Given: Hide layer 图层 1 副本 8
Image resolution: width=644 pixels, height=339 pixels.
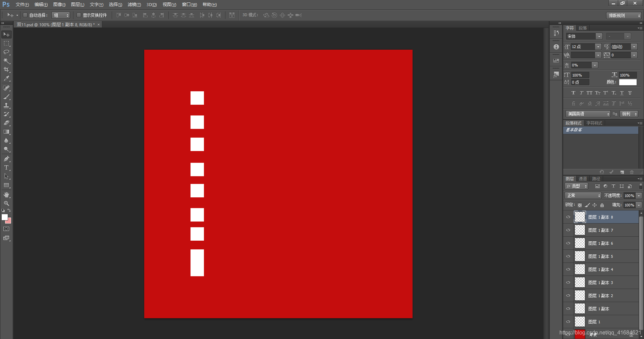Looking at the screenshot, I should [x=568, y=217].
